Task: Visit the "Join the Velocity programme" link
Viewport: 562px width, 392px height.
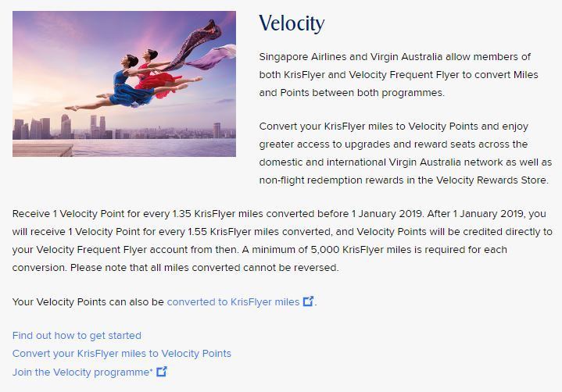Action: tap(82, 372)
